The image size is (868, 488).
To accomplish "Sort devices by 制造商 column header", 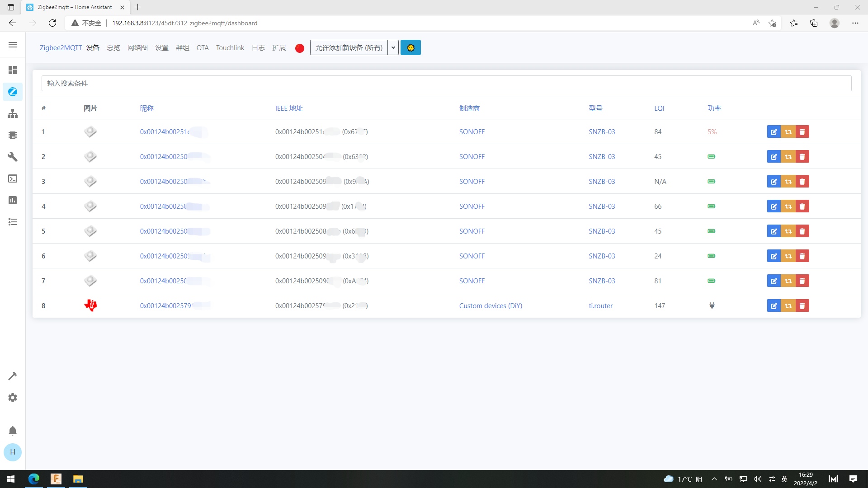I will [x=469, y=108].
